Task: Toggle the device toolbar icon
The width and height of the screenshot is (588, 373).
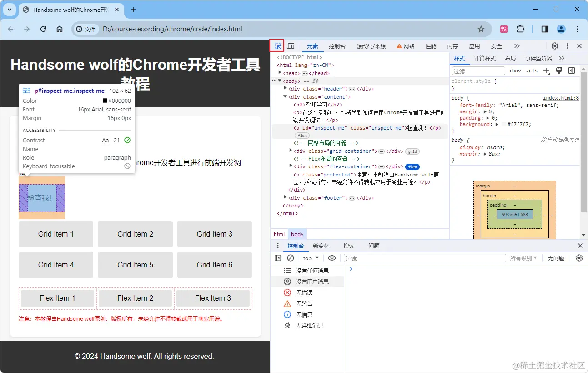Action: tap(291, 46)
